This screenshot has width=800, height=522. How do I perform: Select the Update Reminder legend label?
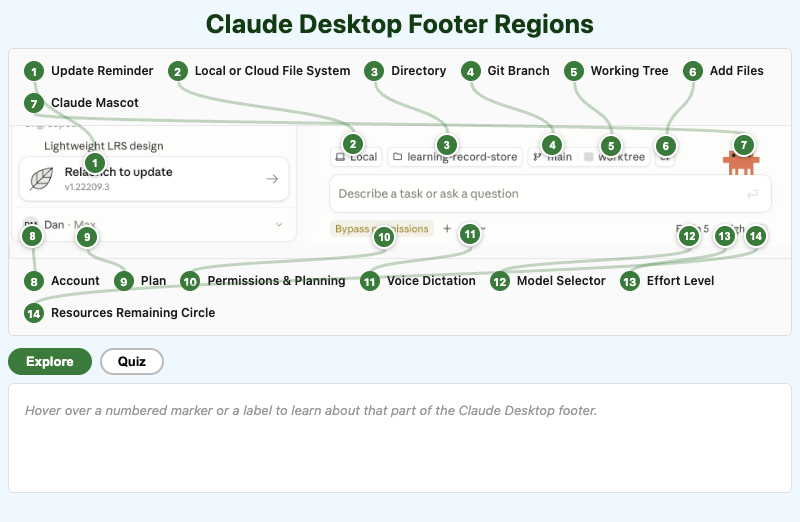tap(102, 71)
